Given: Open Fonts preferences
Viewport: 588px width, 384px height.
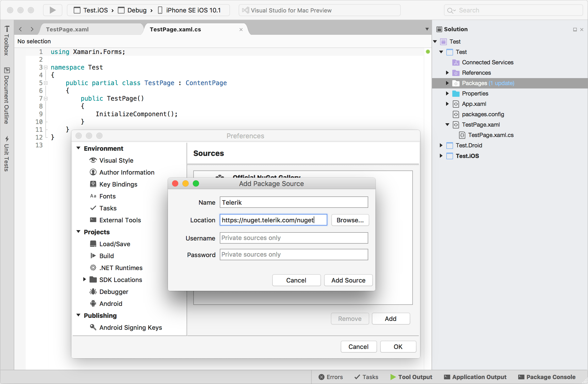Looking at the screenshot, I should pyautogui.click(x=103, y=196).
